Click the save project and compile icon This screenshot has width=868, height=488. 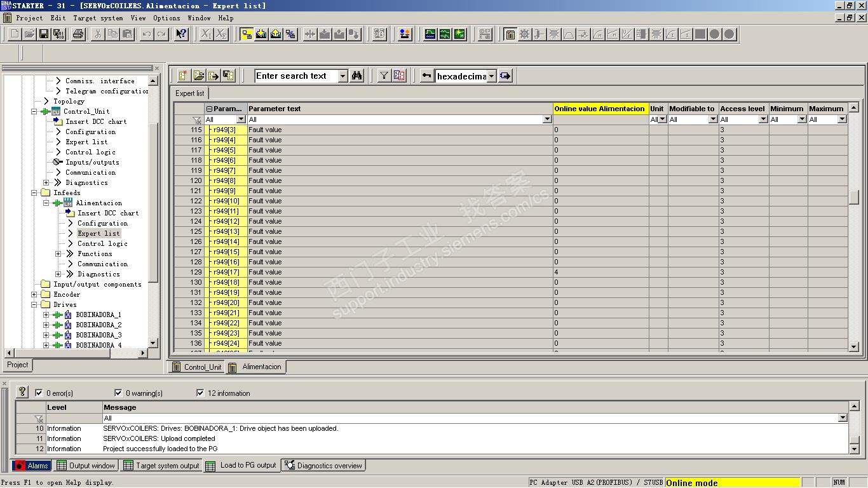[x=58, y=34]
